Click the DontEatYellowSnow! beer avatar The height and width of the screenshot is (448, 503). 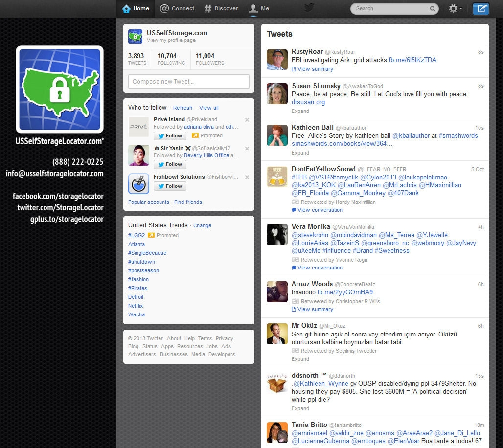coord(277,177)
